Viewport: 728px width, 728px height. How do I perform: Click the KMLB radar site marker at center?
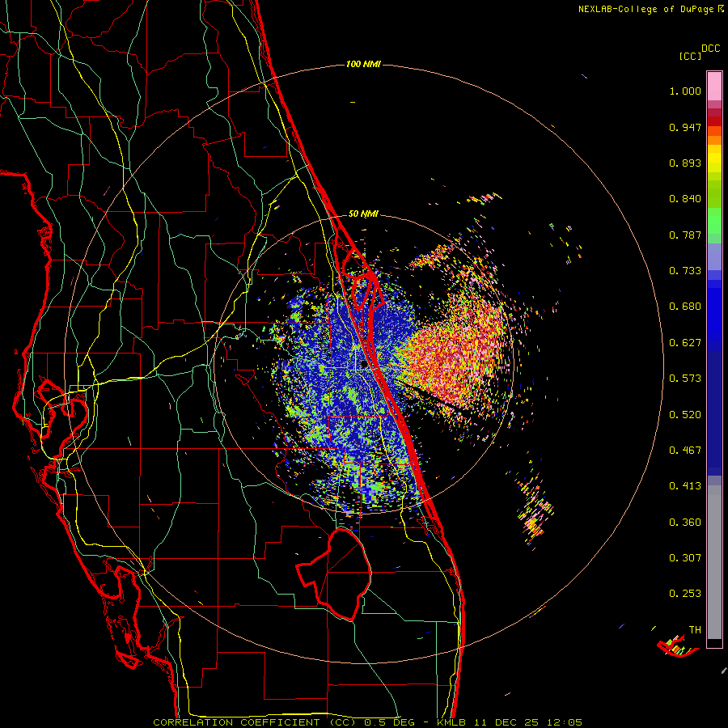pos(364,365)
